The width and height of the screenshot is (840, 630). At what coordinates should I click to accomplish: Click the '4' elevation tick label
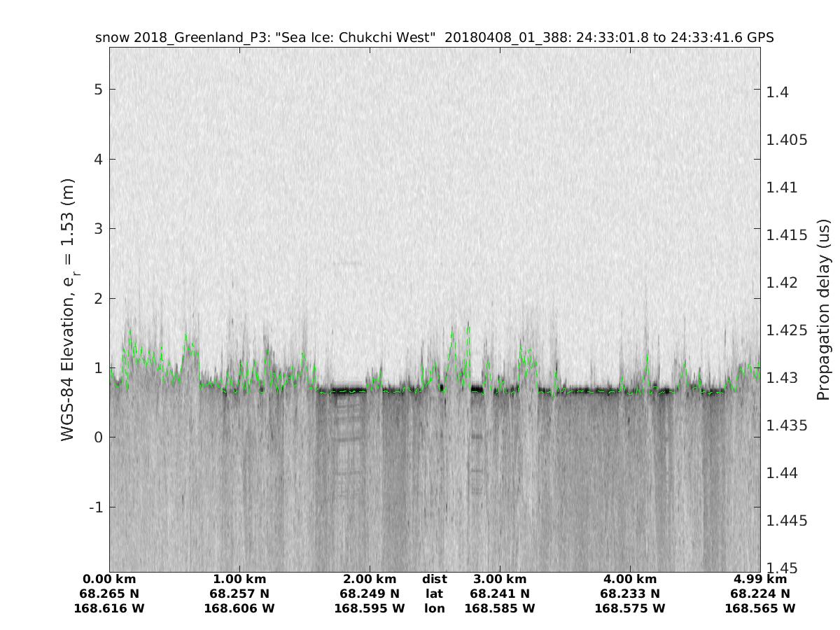[x=99, y=159]
